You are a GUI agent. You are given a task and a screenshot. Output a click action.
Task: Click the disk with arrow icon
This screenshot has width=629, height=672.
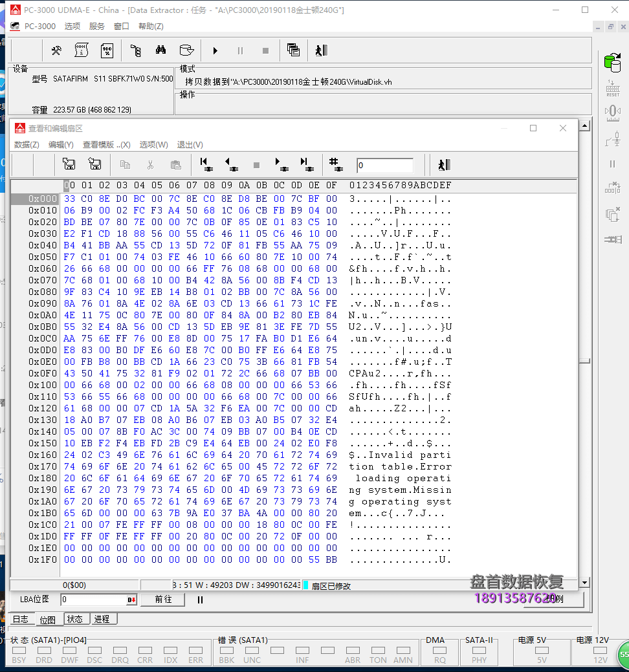click(186, 50)
